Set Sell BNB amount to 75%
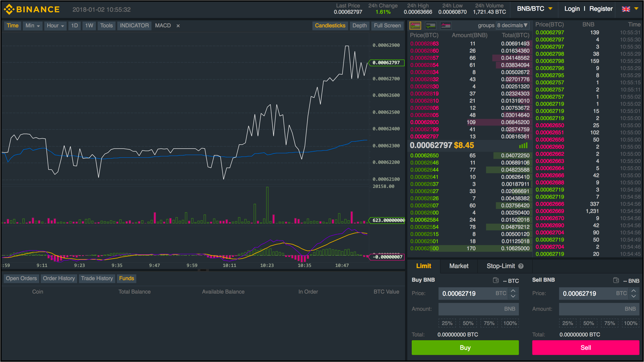This screenshot has height=362, width=644. pos(610,323)
